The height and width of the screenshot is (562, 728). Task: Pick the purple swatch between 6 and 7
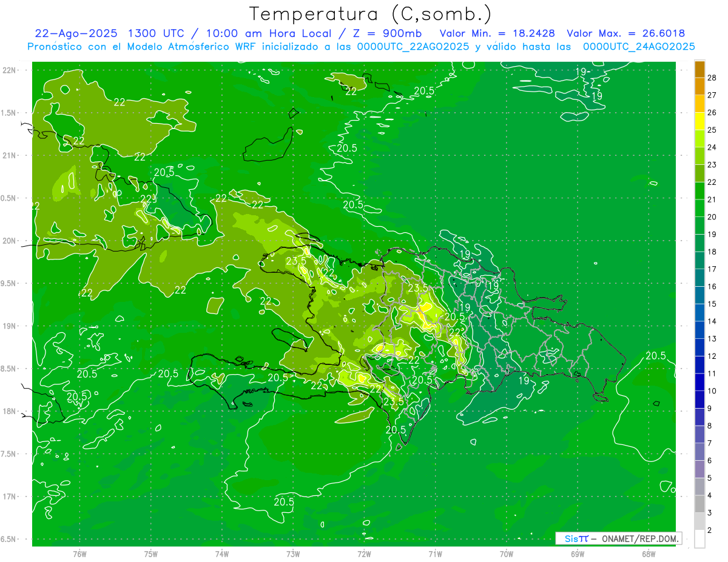[x=699, y=452]
